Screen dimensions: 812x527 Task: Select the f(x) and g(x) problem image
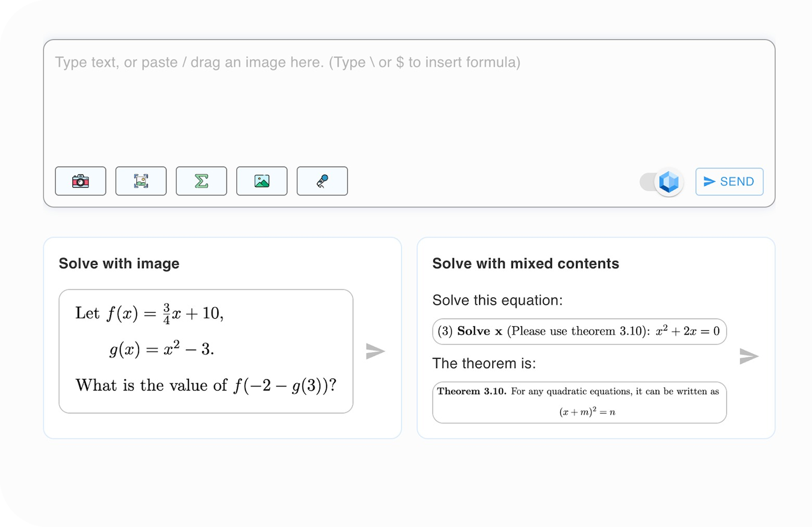(x=206, y=351)
